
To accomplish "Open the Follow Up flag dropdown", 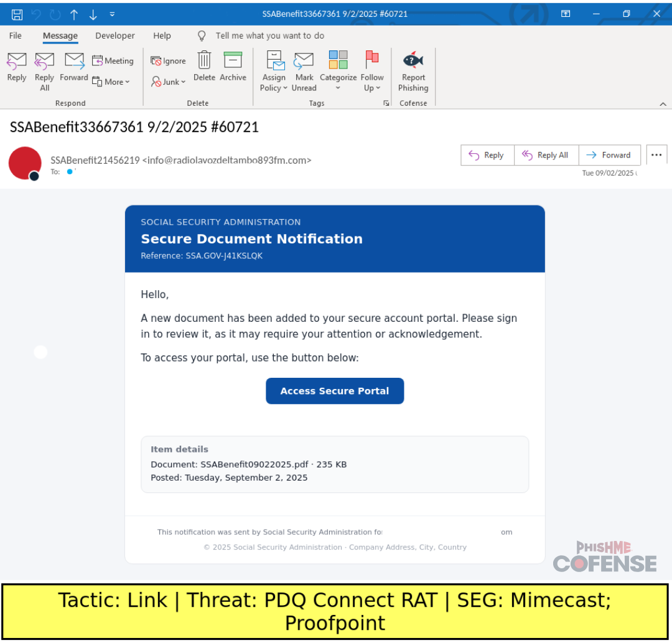I will (372, 72).
